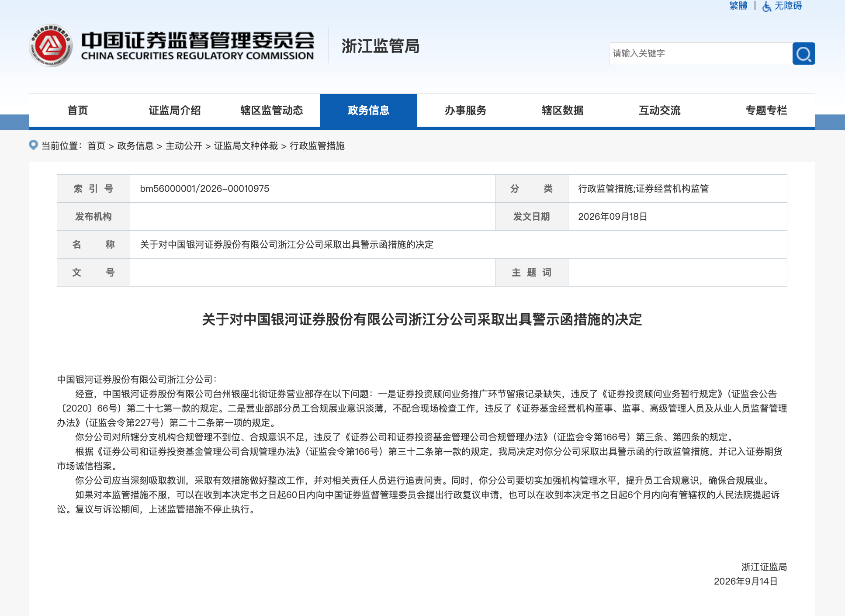Click the 中国证券监督管理委员会 site title
845x616 pixels.
pos(197,45)
